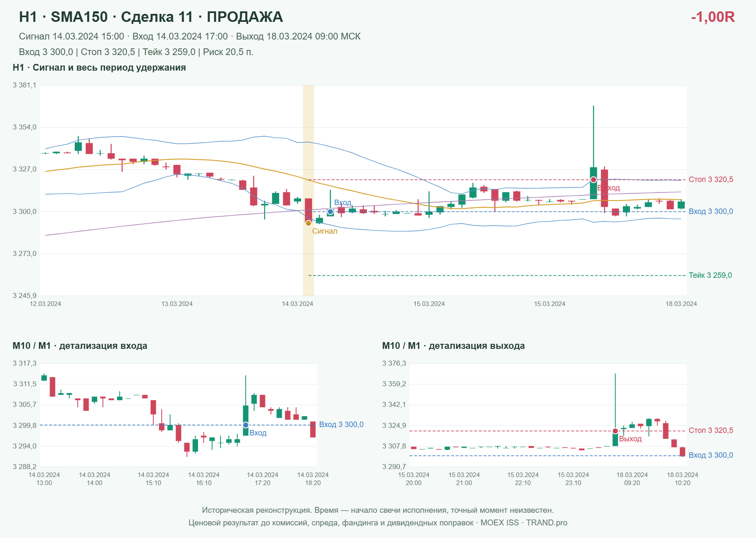Viewport: 756px width, 538px height.
Task: Click the signal and entry timestamp line
Action: [190, 37]
